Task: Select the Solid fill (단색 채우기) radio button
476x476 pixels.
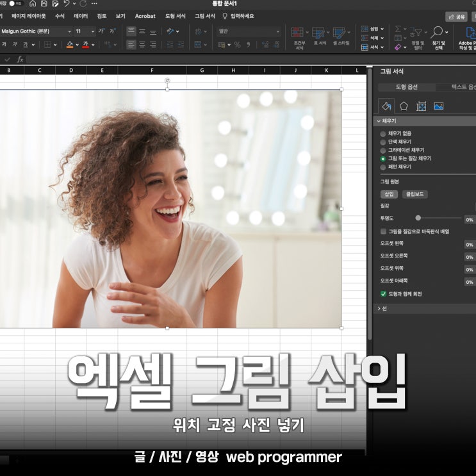Action: click(383, 142)
